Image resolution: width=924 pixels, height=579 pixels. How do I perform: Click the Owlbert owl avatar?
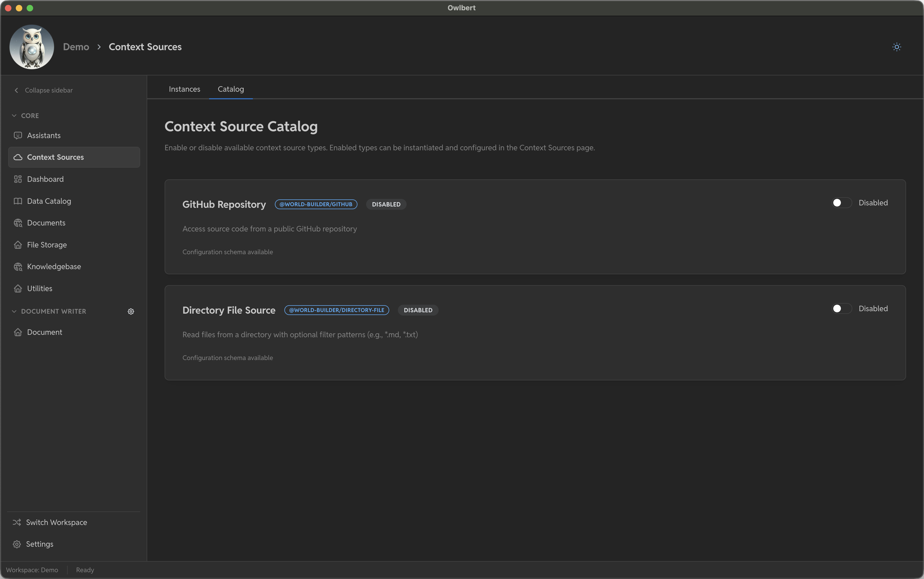[32, 47]
